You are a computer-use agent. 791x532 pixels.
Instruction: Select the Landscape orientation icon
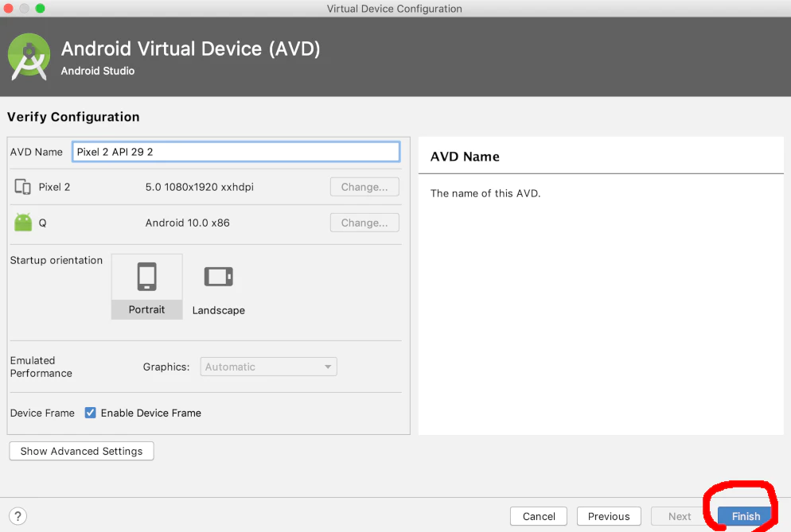coord(218,276)
